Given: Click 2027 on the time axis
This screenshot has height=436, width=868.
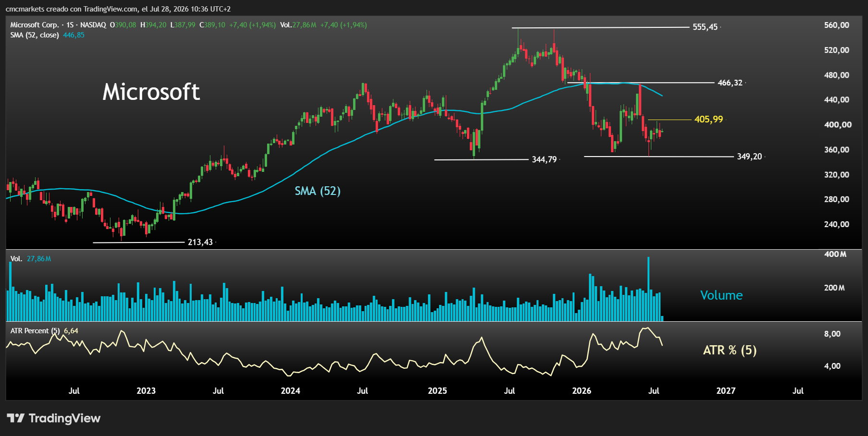Looking at the screenshot, I should tap(726, 391).
